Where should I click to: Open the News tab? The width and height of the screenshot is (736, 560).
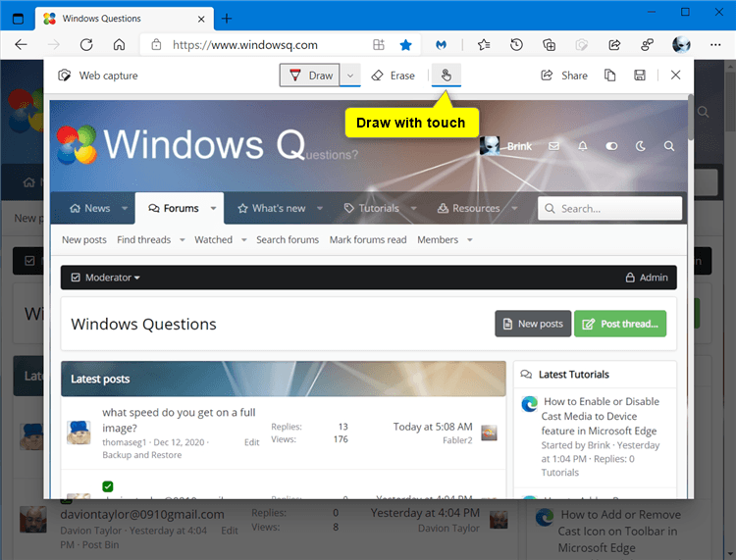tap(89, 208)
